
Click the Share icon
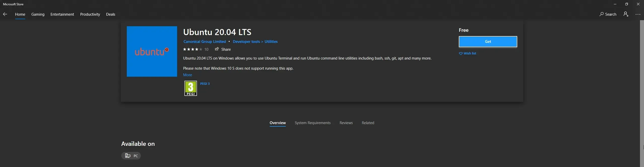pos(217,49)
